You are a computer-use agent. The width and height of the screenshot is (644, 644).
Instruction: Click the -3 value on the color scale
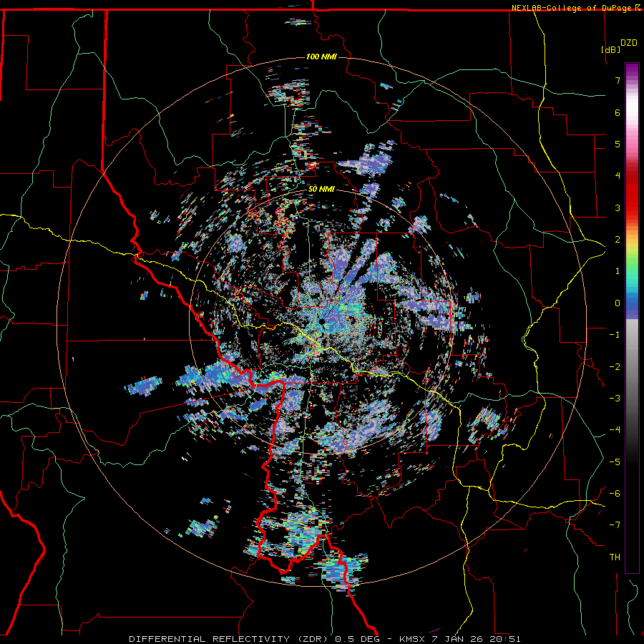click(x=615, y=399)
